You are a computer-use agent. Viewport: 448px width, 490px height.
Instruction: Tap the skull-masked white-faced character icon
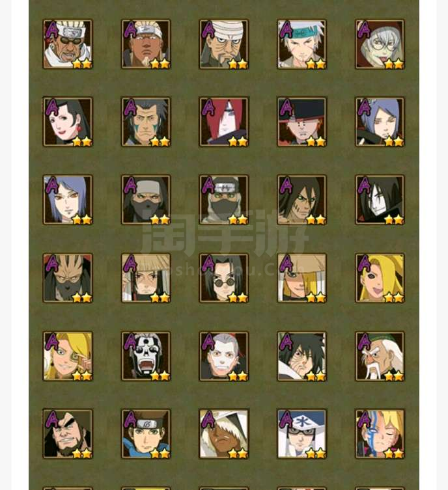[146, 356]
